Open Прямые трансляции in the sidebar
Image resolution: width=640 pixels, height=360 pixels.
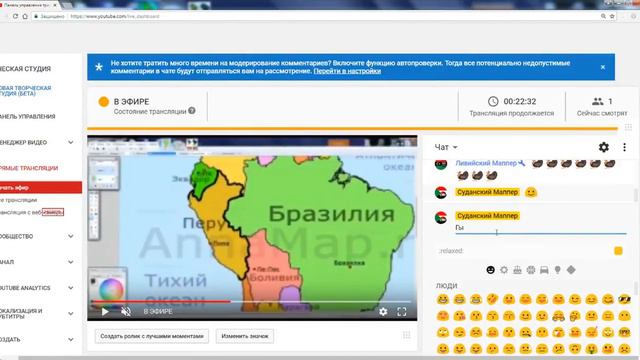click(x=29, y=168)
